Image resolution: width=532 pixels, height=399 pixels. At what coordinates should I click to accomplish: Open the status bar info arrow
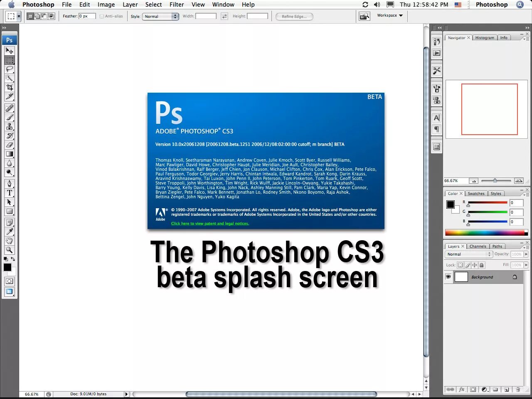[126, 394]
